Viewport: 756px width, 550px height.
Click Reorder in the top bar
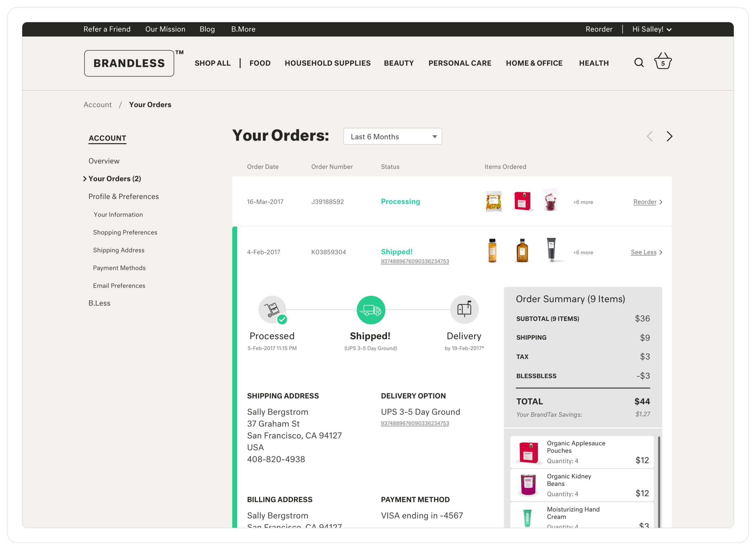pyautogui.click(x=599, y=29)
